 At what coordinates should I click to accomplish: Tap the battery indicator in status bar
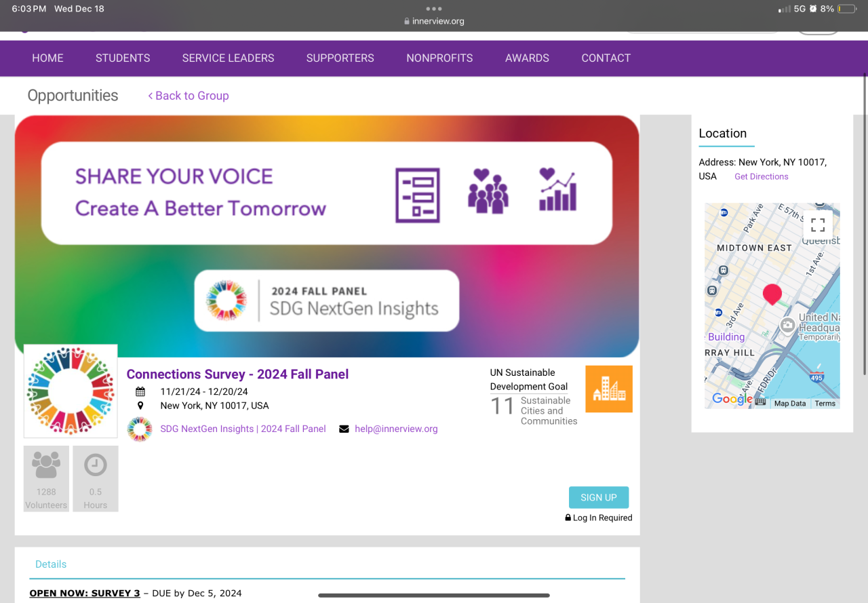click(x=848, y=9)
